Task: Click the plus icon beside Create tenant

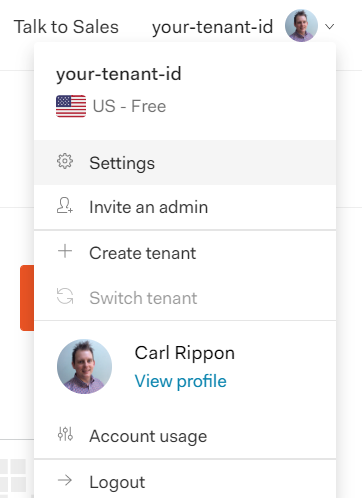Action: (x=65, y=251)
